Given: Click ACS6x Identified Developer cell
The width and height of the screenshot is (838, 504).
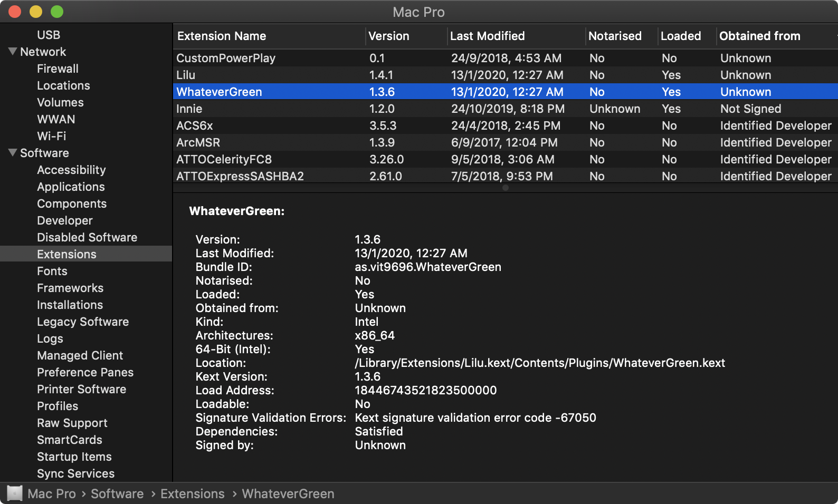Looking at the screenshot, I should click(776, 125).
